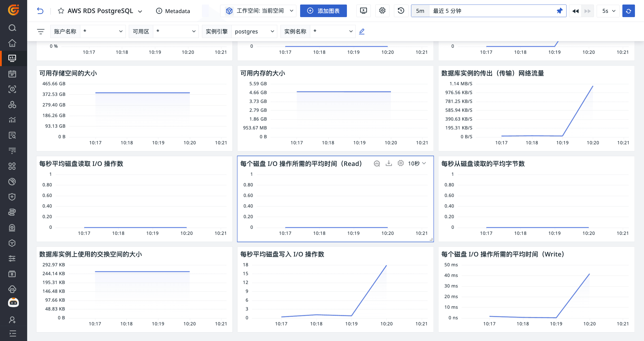Screen dimensions: 644x341
Task: Open the cube package sidebar icon
Action: tap(12, 243)
